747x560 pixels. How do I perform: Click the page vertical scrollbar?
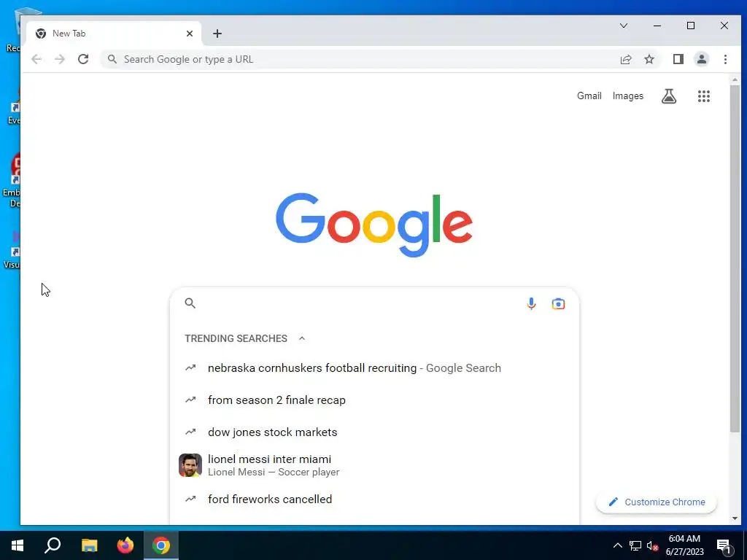click(x=735, y=259)
